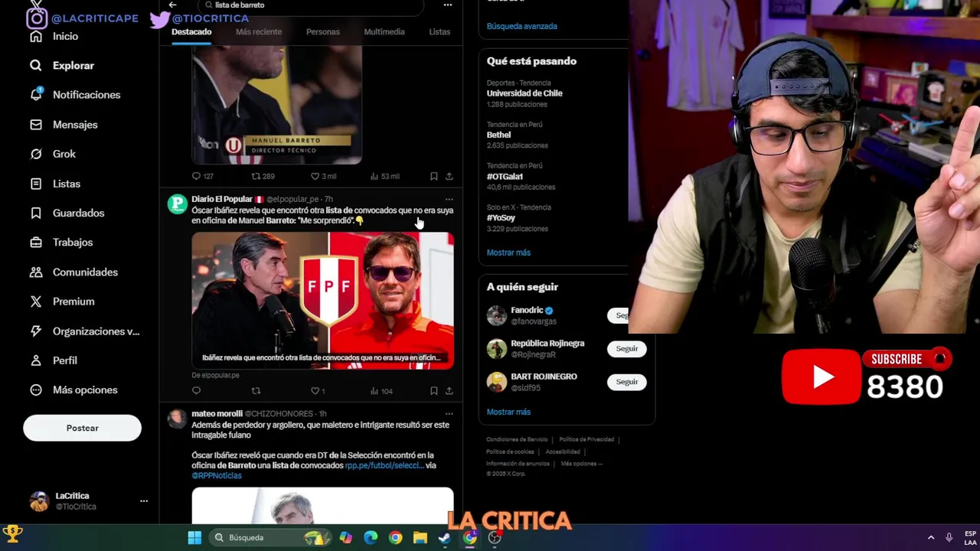Show hidden tray icons chevron
The height and width of the screenshot is (551, 980).
[x=931, y=537]
